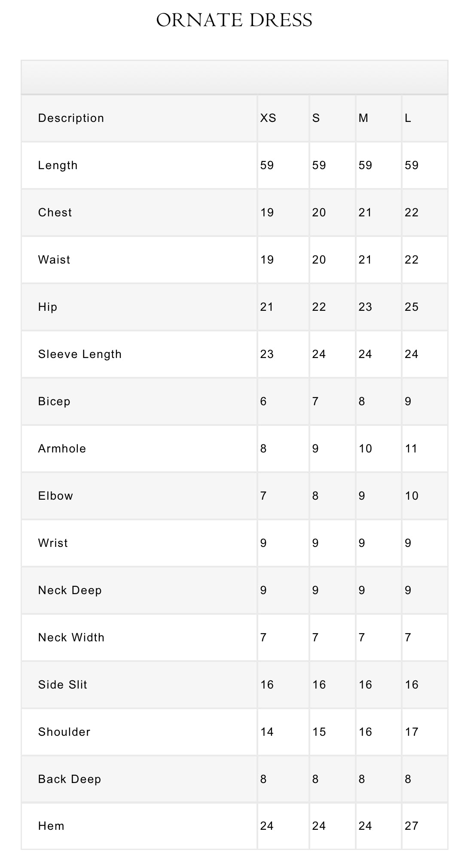
Task: Select the L size column header
Action: tap(408, 118)
